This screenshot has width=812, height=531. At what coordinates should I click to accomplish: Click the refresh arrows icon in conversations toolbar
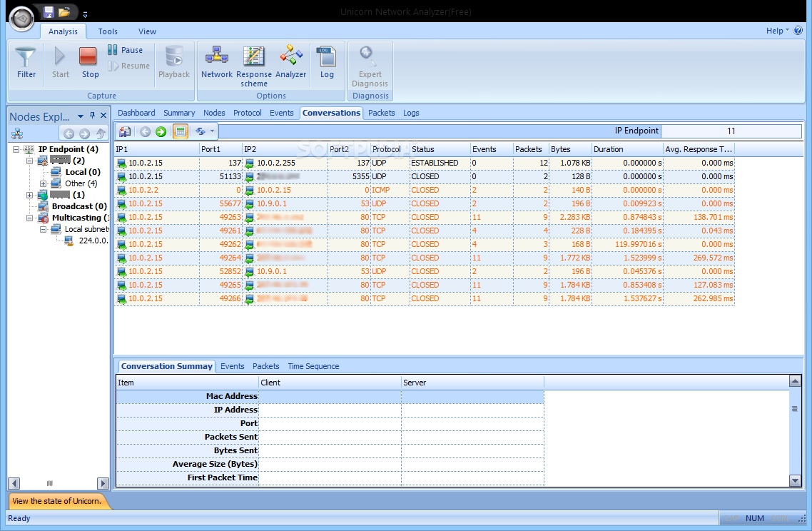pyautogui.click(x=201, y=131)
